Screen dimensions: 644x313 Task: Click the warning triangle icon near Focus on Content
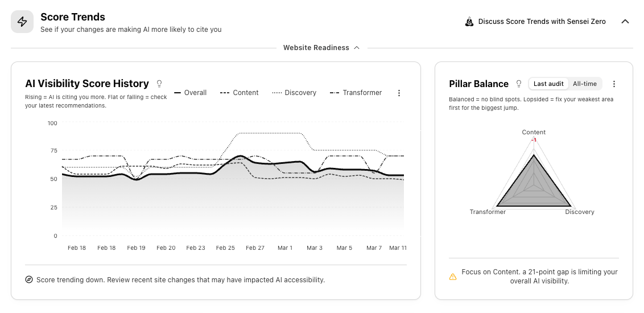[x=453, y=277]
